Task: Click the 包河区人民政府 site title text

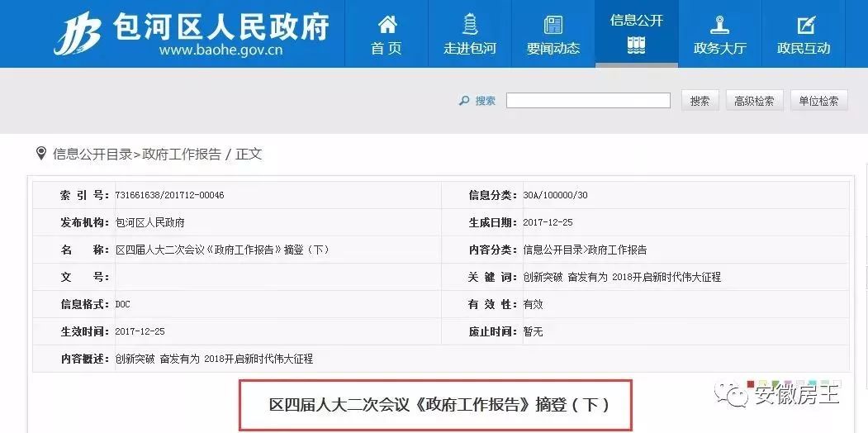Action: (x=221, y=26)
